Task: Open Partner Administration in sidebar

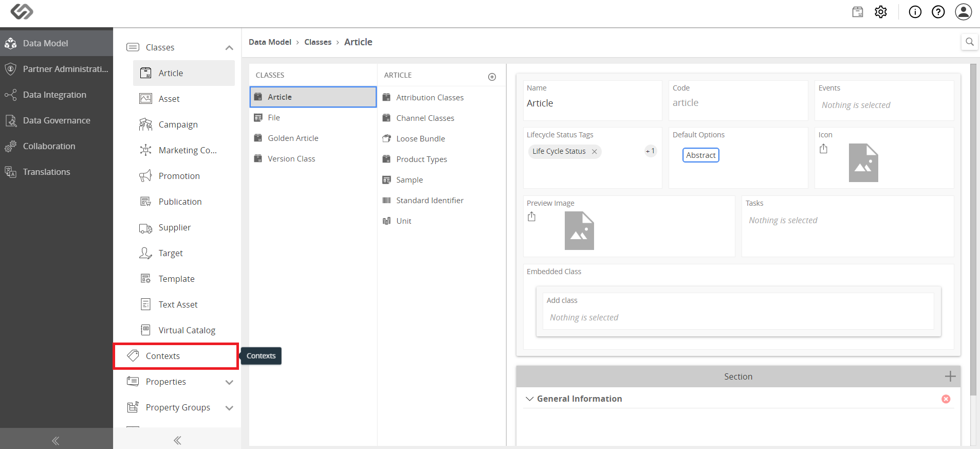Action: pos(57,69)
